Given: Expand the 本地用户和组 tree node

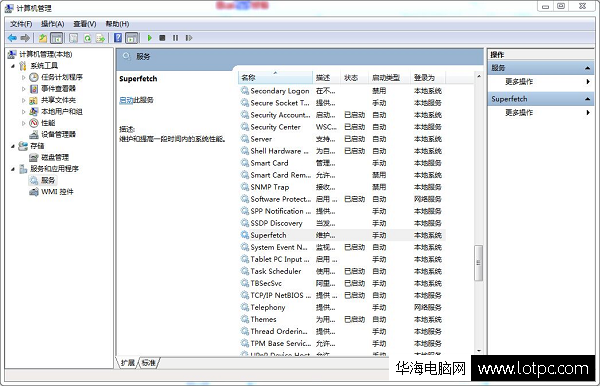Looking at the screenshot, I should click(x=23, y=112).
